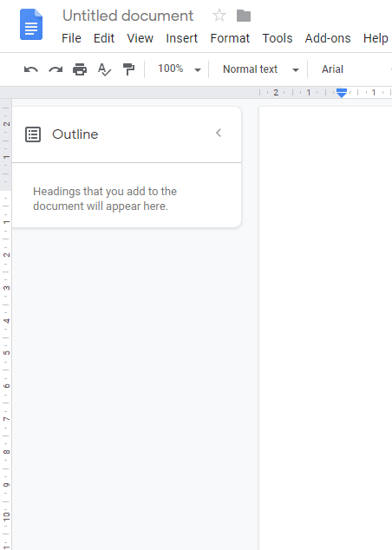Click the blue indent marker on ruler
Screen dimensions: 392x550
point(341,93)
